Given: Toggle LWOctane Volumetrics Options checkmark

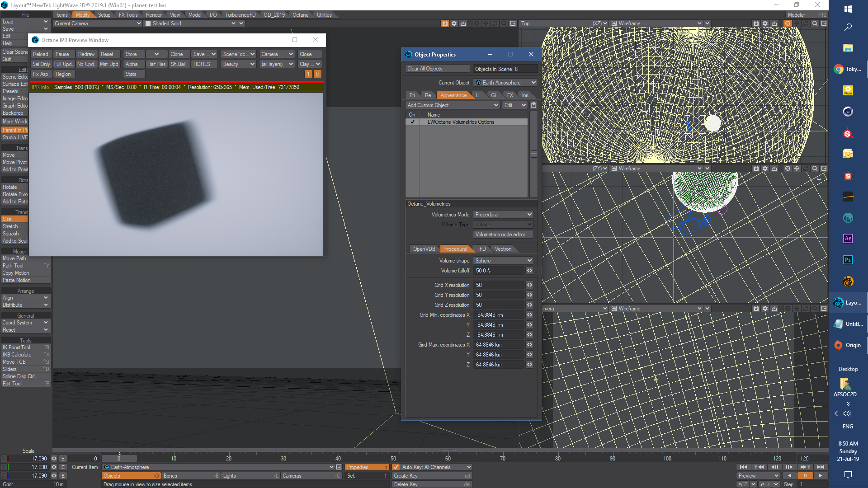Looking at the screenshot, I should point(412,122).
